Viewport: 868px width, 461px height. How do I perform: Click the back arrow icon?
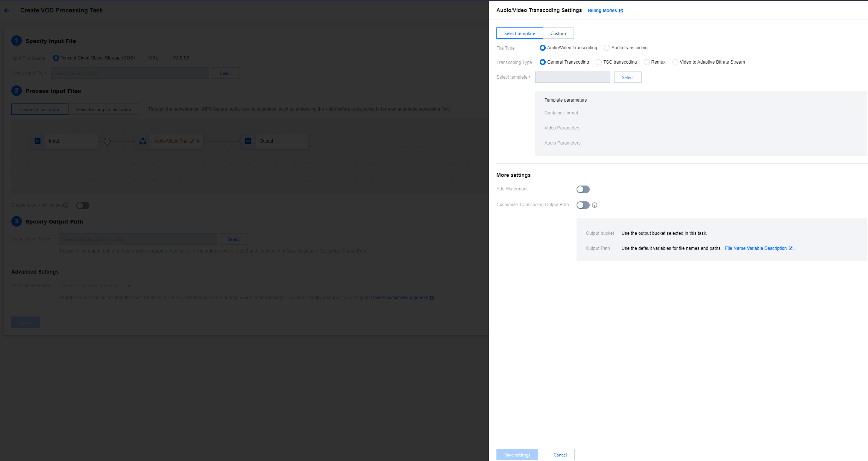(6, 11)
